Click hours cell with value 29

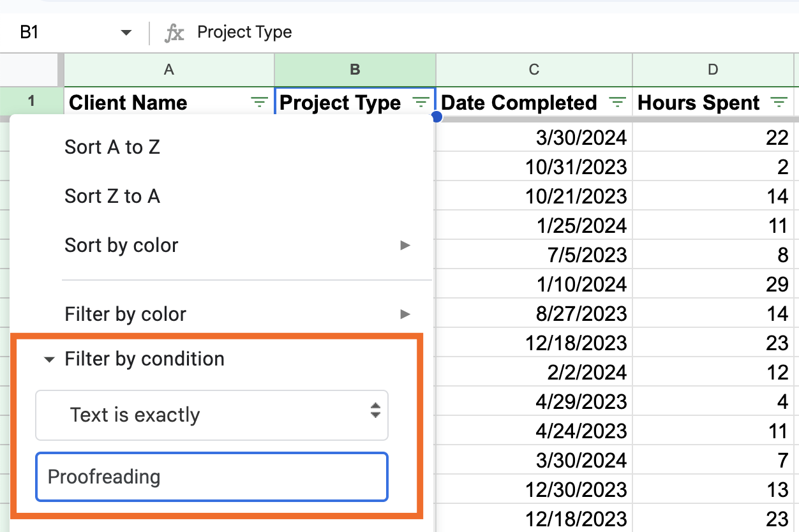[x=713, y=284]
